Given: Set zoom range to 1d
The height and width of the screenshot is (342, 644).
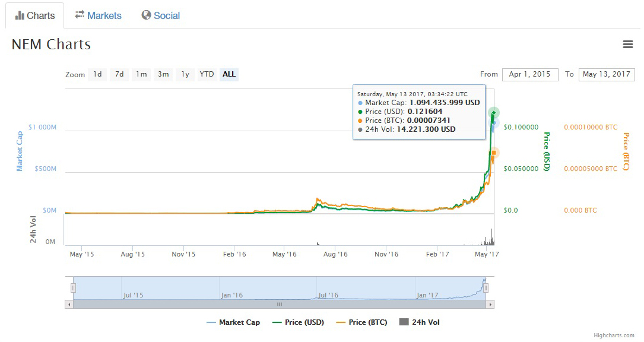Looking at the screenshot, I should click(97, 74).
